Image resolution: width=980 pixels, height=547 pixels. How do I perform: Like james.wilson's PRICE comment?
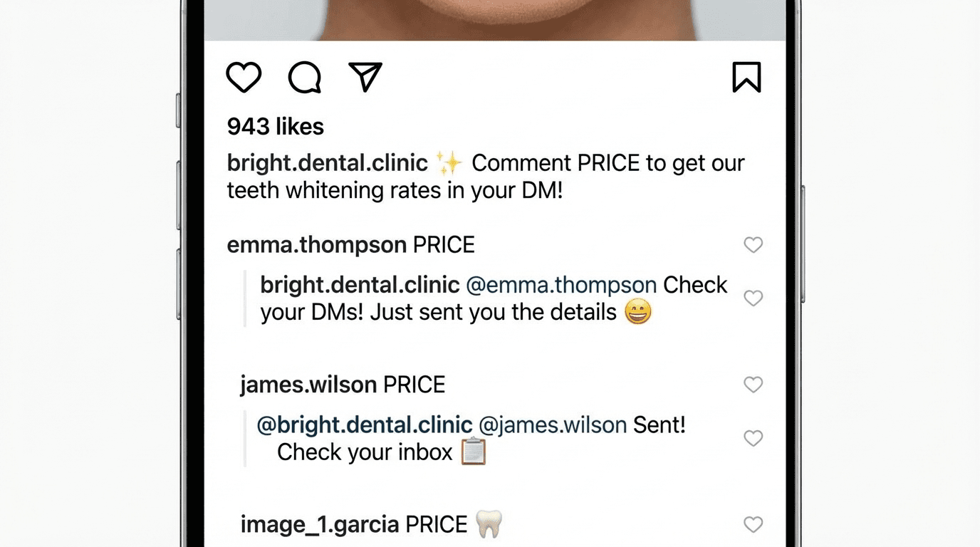click(x=753, y=385)
